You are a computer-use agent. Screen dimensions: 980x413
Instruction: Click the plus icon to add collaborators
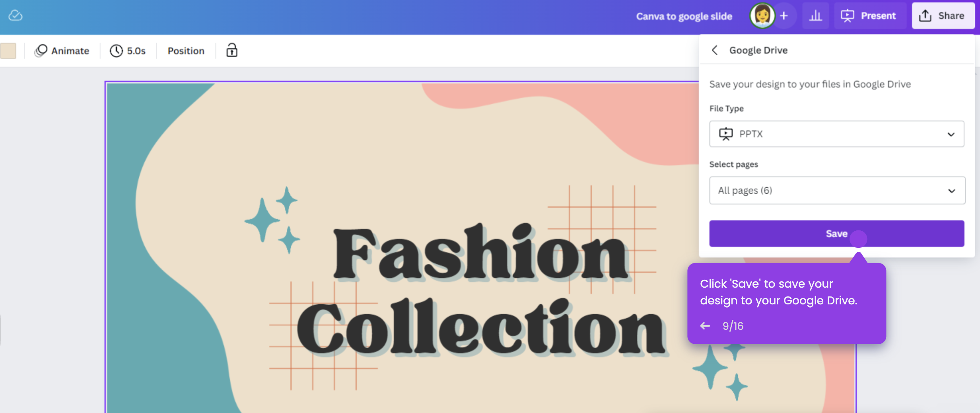pyautogui.click(x=784, y=16)
